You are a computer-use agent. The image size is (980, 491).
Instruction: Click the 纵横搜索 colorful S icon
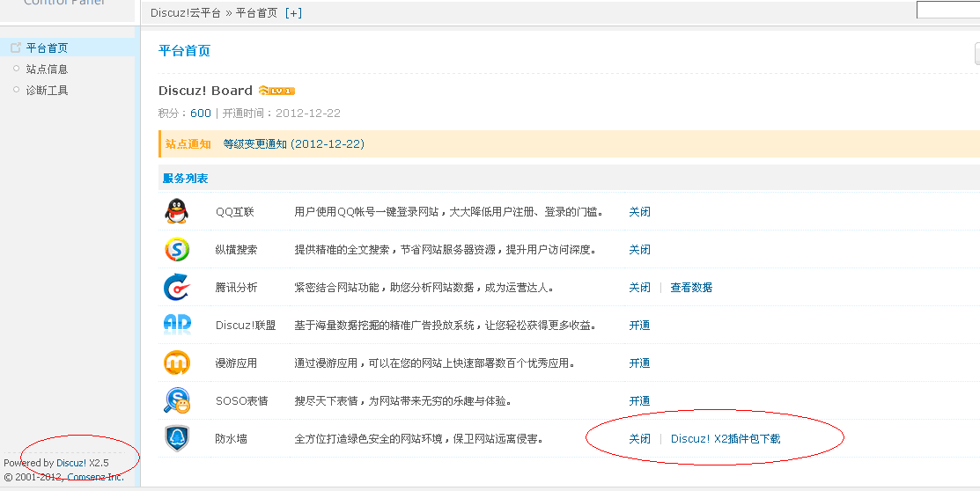(x=177, y=249)
